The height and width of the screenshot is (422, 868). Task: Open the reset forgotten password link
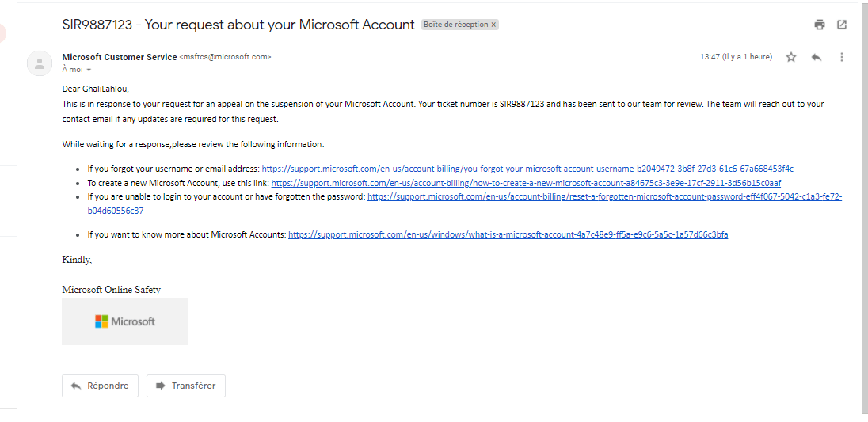click(604, 196)
